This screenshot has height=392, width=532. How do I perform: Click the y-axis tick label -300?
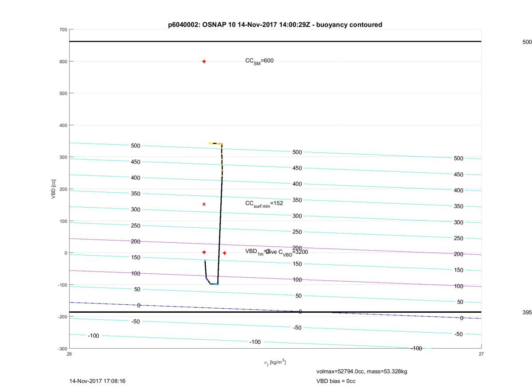pyautogui.click(x=63, y=349)
